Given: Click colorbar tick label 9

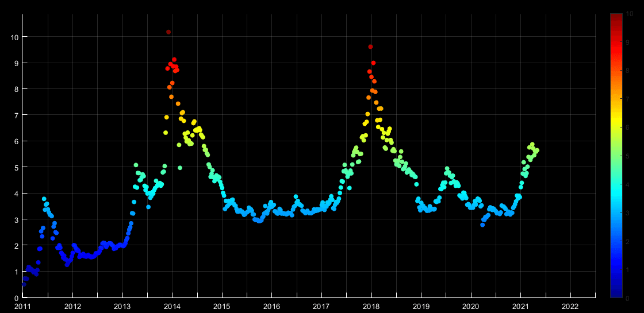Looking at the screenshot, I should 627,42.
